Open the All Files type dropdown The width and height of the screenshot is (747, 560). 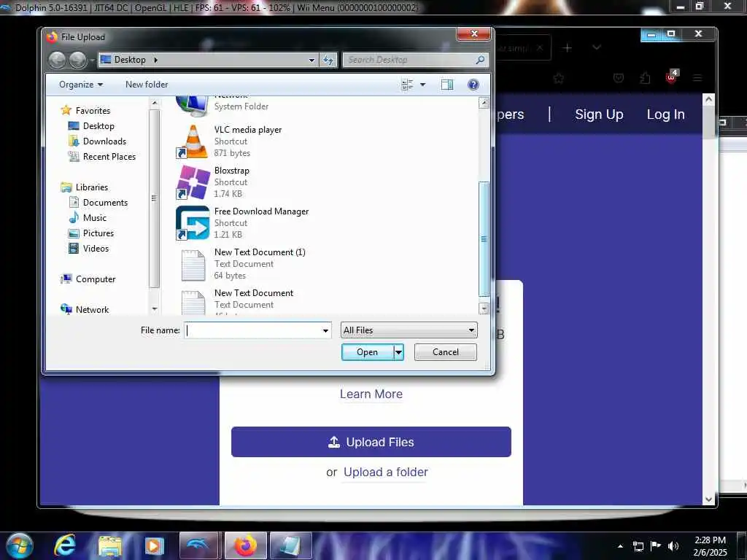point(471,330)
